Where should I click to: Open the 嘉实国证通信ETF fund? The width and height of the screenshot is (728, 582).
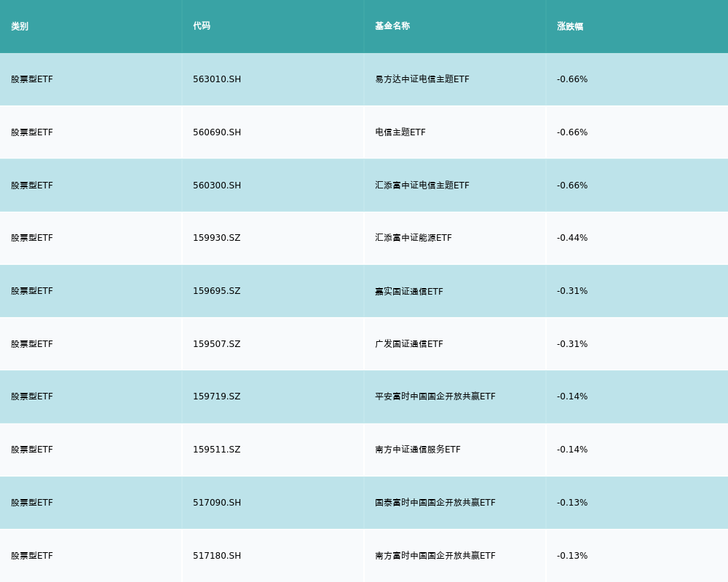click(x=409, y=291)
